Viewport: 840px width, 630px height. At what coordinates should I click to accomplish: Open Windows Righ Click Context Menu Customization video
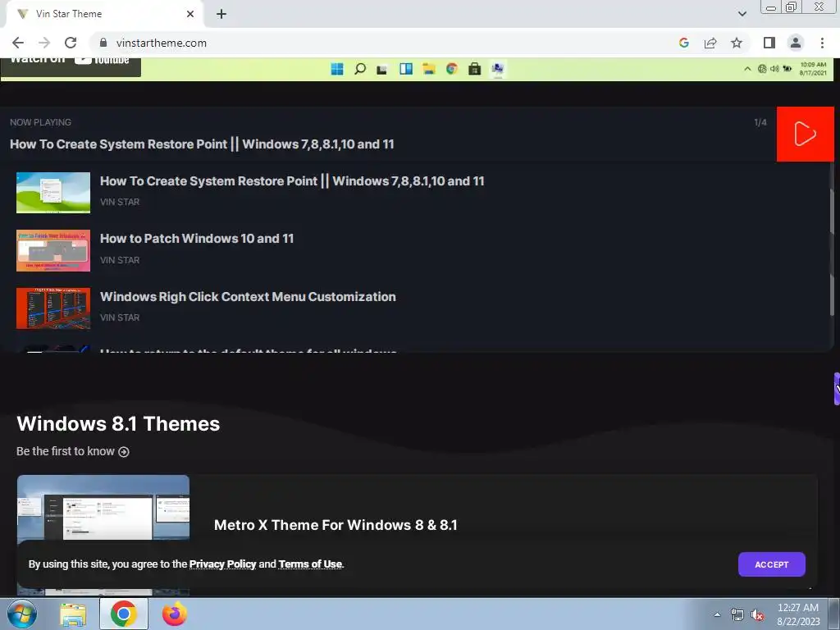[x=248, y=297]
